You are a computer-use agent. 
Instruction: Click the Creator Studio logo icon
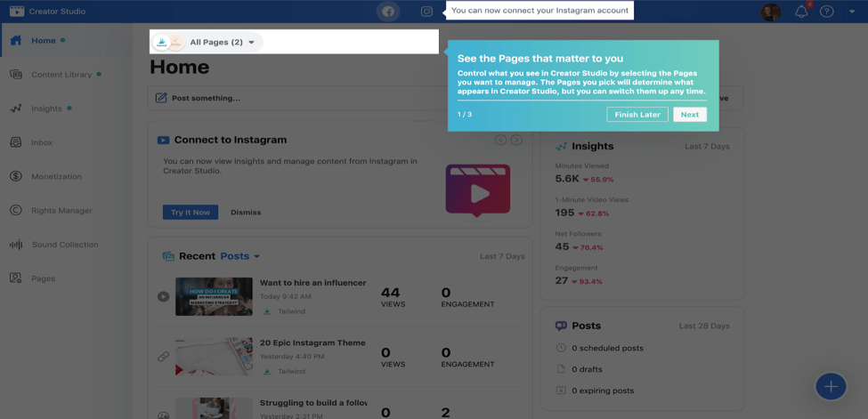pos(17,11)
